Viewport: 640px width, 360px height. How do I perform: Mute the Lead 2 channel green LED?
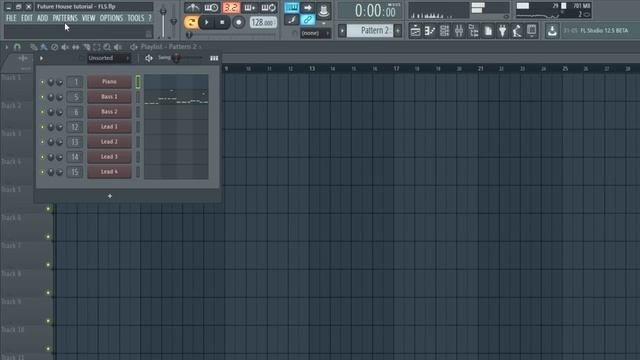(x=42, y=142)
